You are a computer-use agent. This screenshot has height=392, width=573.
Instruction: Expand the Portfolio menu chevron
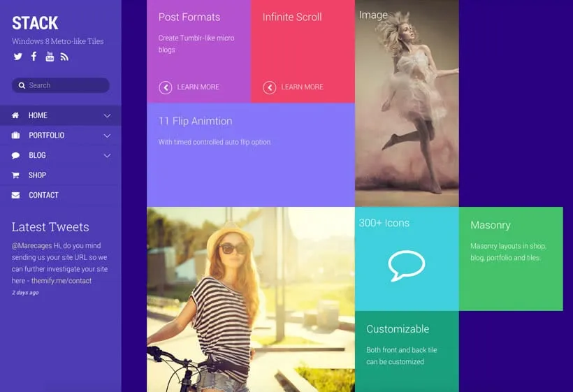click(x=107, y=136)
